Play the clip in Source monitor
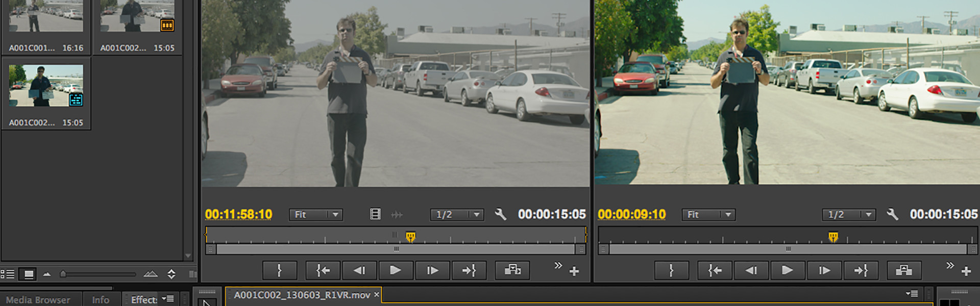980x306 pixels. click(x=396, y=270)
